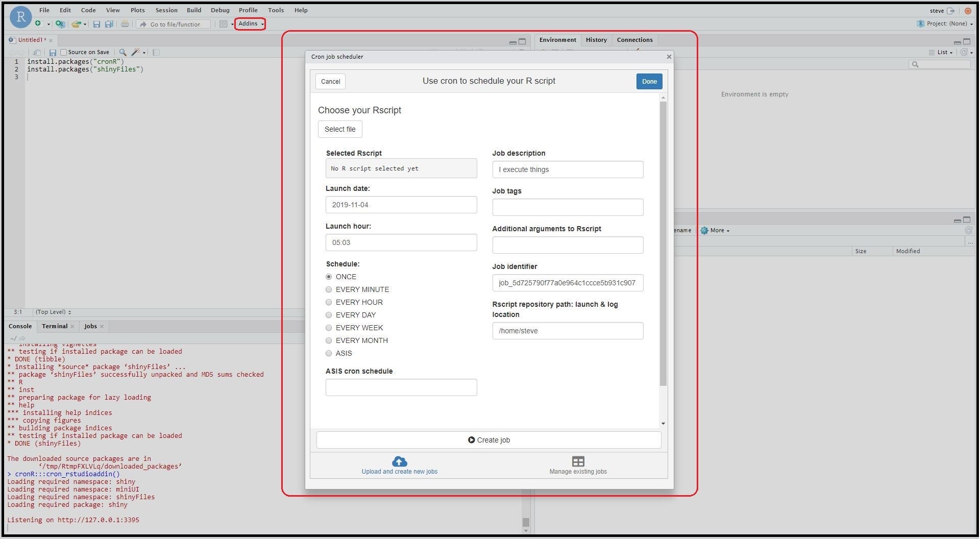The image size is (980, 539).
Task: Close the Jobs tab
Action: [102, 326]
